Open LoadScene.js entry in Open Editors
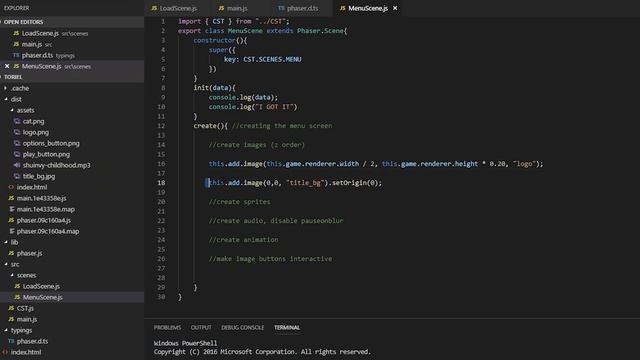This screenshot has width=640, height=360. pos(40,33)
